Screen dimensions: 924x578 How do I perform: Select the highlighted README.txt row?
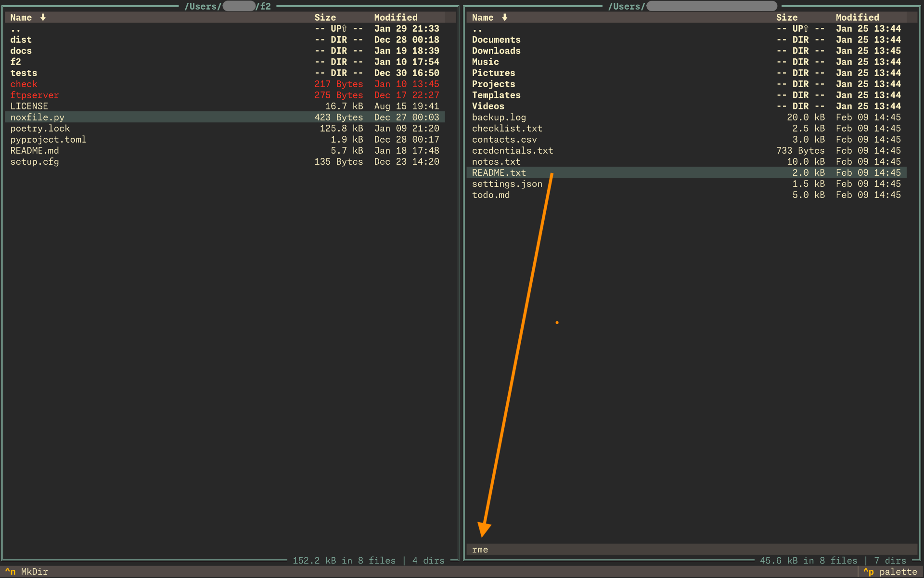687,173
